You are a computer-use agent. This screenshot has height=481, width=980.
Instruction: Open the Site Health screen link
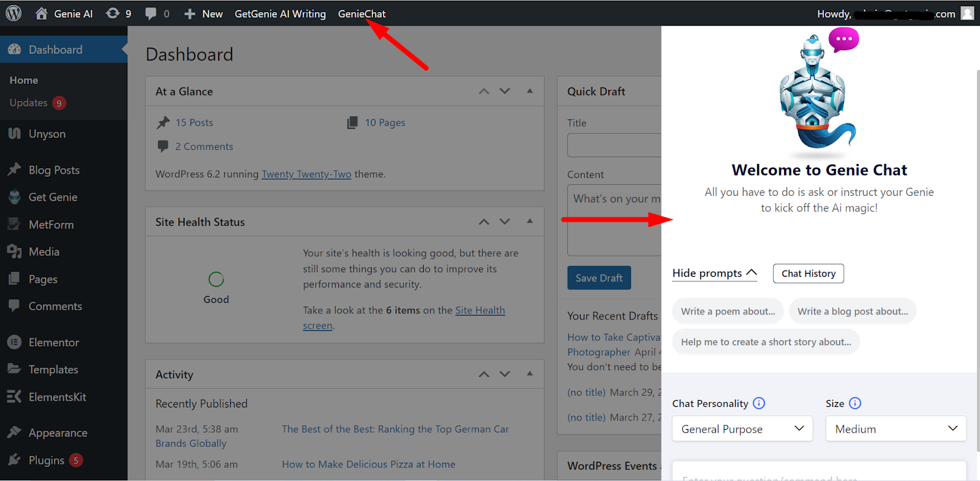click(404, 318)
